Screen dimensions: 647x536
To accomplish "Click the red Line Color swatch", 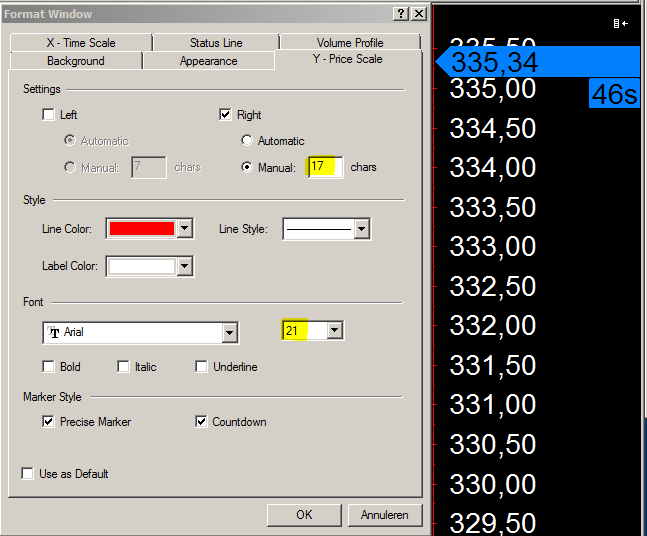I will tap(142, 229).
